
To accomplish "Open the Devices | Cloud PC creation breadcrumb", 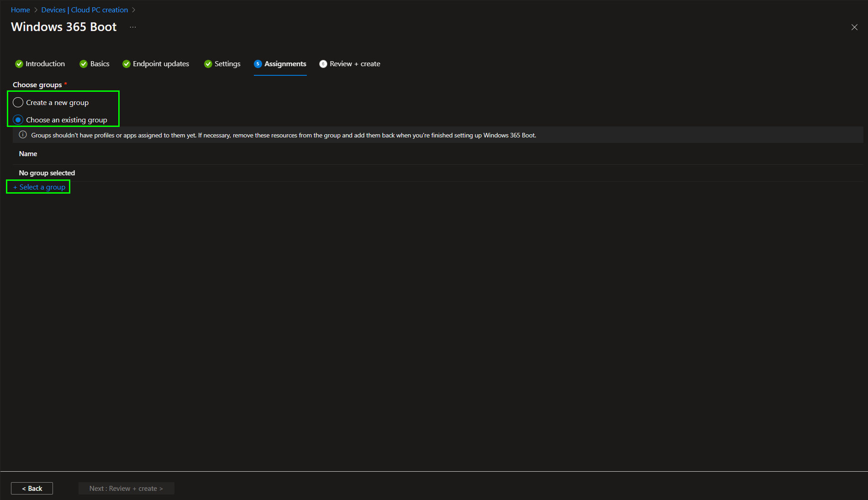I will [84, 10].
